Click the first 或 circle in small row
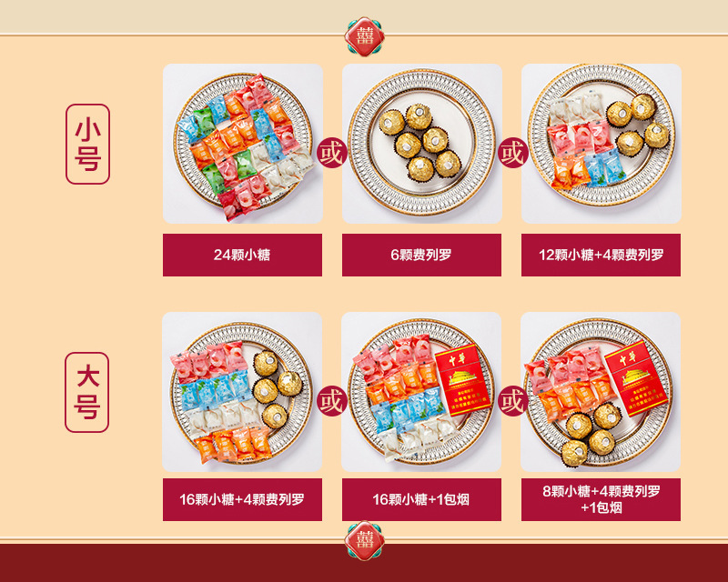Image resolution: width=728 pixels, height=582 pixels. 332,153
